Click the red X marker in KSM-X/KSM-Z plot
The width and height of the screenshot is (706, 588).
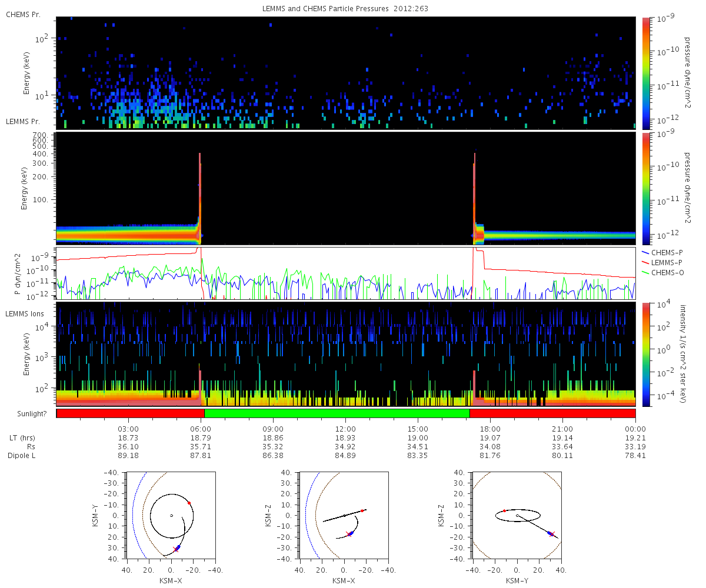point(349,534)
